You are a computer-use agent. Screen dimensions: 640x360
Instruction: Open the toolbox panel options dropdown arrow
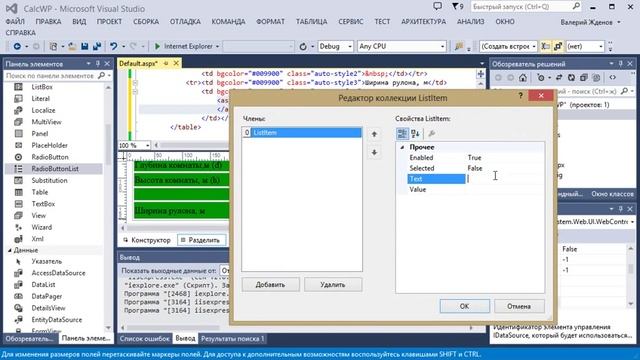pos(89,64)
